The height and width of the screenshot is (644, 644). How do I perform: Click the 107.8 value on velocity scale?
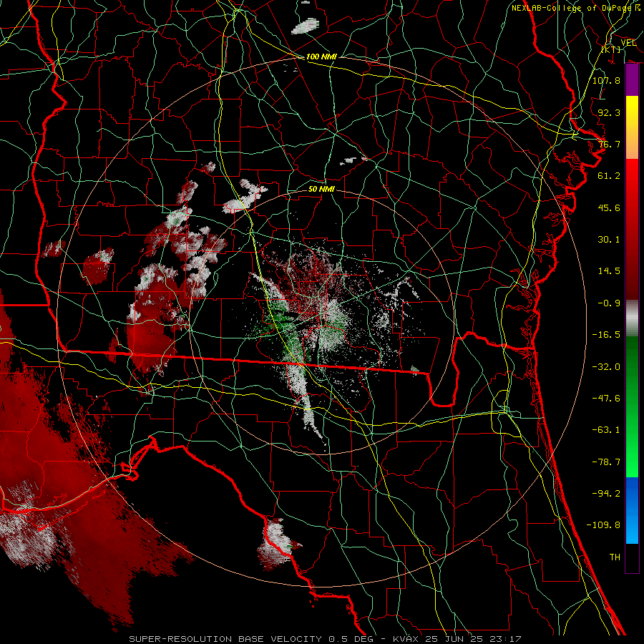606,80
